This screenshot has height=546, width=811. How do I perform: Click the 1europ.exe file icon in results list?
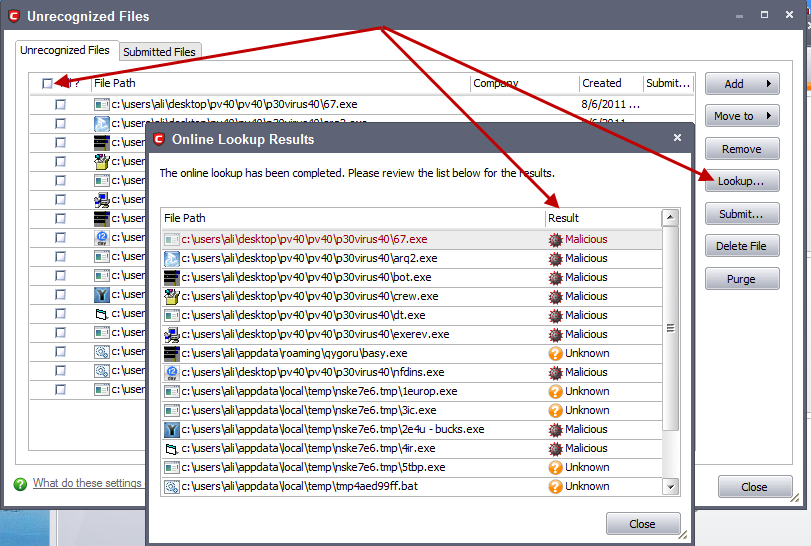pos(171,391)
